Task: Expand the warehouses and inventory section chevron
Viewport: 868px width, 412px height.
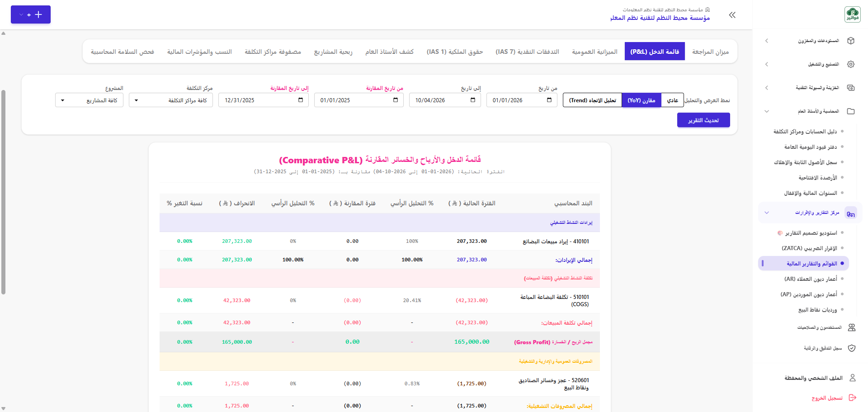Action: click(767, 41)
